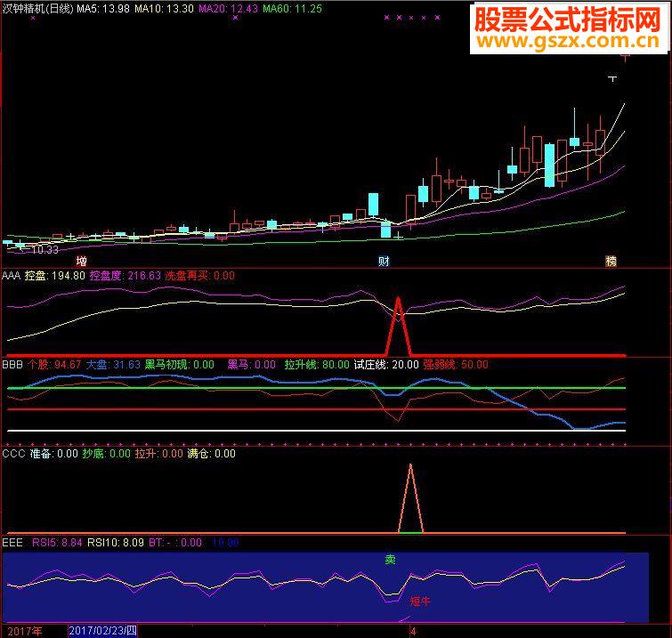Click the 控盘: 194.80 value
Image resolution: width=672 pixels, height=638 pixels.
(x=54, y=276)
